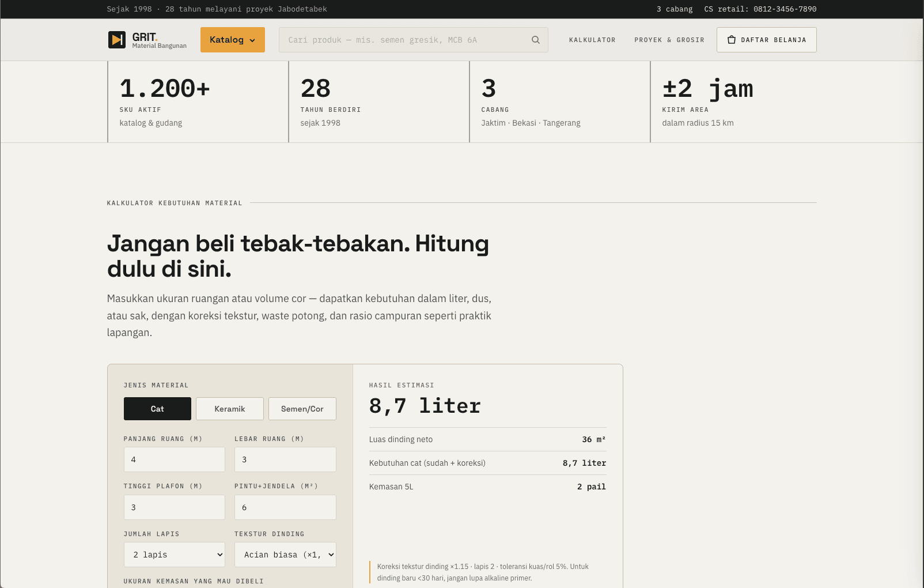Click the Tinggi Plafon input
The image size is (924, 588).
[x=175, y=507]
